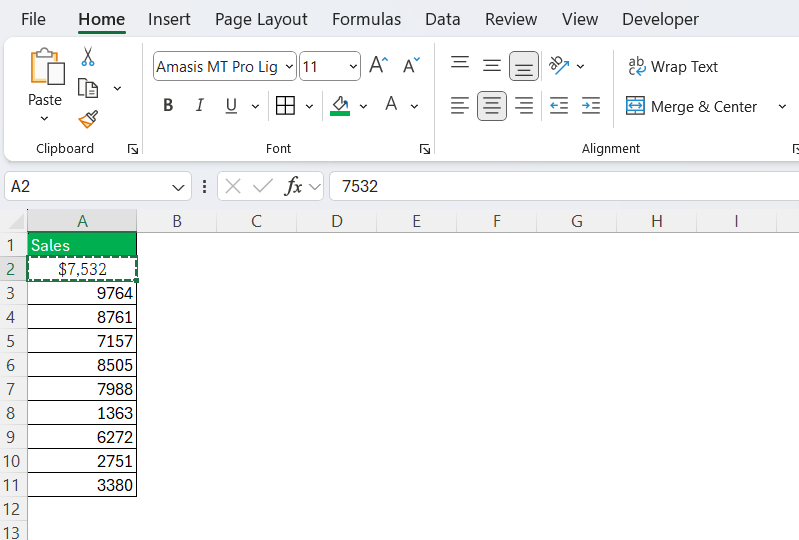799x540 pixels.
Task: Toggle Bottom Align button
Action: click(x=523, y=66)
